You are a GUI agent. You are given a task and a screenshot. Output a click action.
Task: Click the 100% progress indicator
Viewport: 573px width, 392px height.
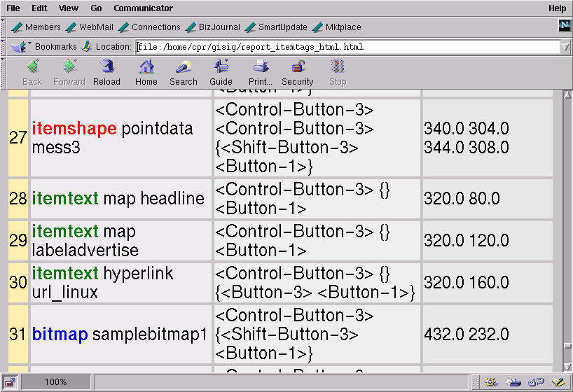pyautogui.click(x=55, y=382)
